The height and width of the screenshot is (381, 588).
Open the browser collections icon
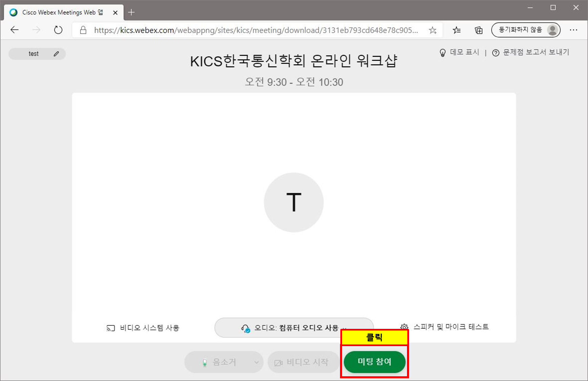(479, 30)
